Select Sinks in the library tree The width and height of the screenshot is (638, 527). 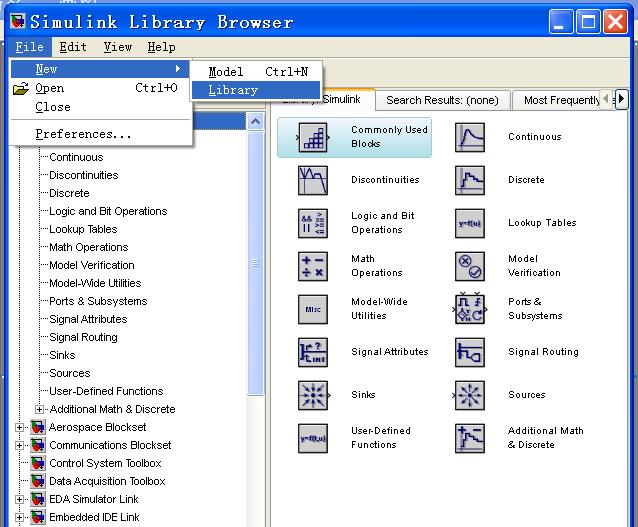62,355
